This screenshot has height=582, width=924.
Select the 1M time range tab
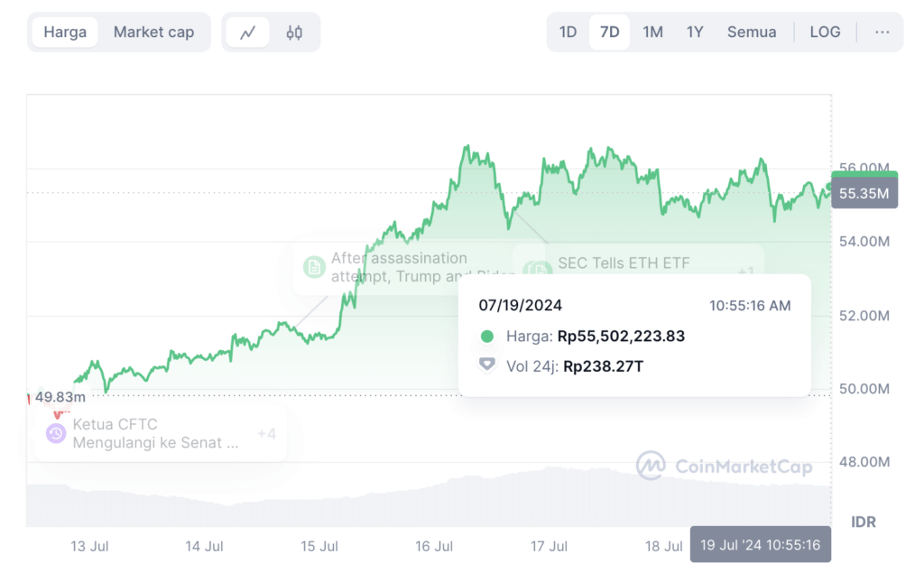[x=652, y=32]
